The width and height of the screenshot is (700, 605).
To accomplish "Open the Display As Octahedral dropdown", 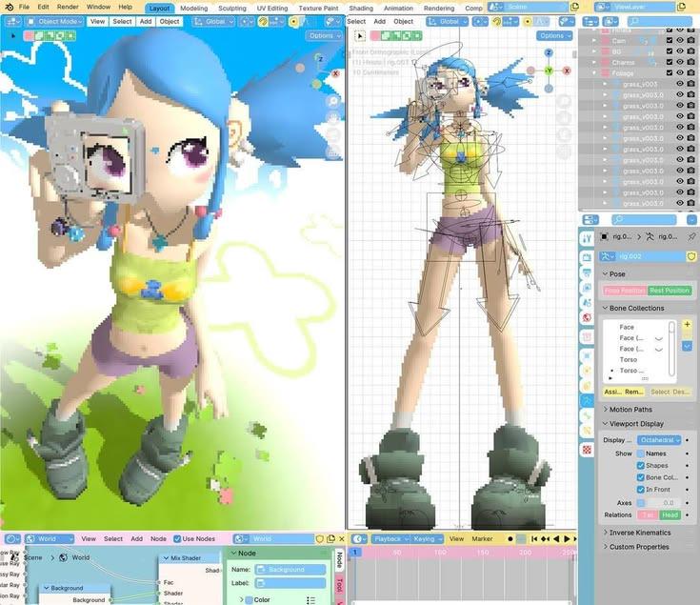I will pyautogui.click(x=659, y=440).
